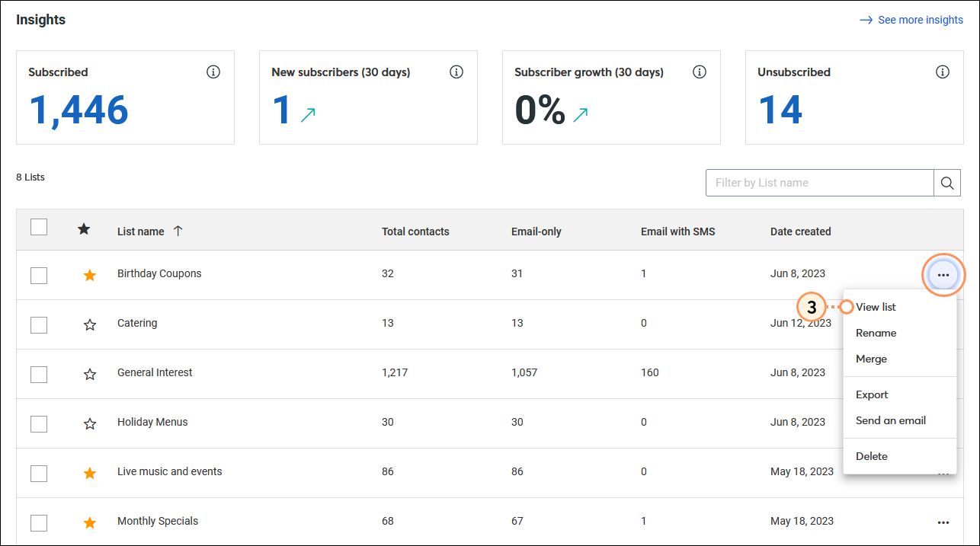Click the arrow icon beside See more insights
The image size is (980, 546).
click(x=866, y=20)
